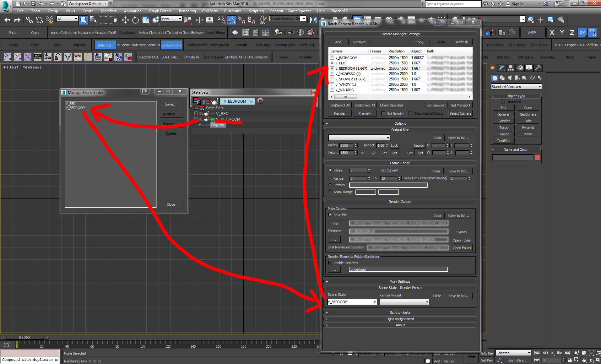Click the render arrow icon in State Sets
Image resolution: width=601 pixels, height=364 pixels.
coord(260,101)
